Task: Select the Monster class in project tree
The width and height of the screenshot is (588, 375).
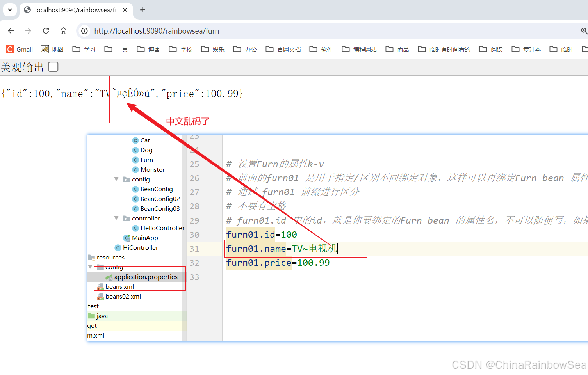Action: tap(153, 169)
